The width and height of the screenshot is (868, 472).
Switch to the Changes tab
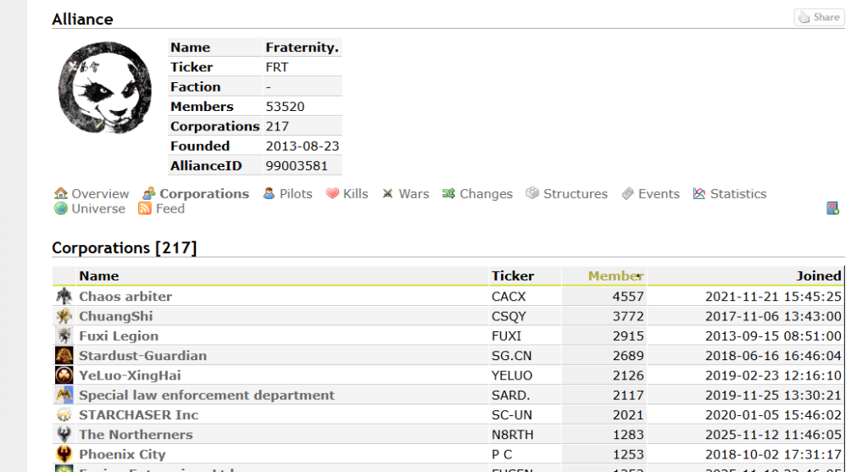[x=486, y=193]
